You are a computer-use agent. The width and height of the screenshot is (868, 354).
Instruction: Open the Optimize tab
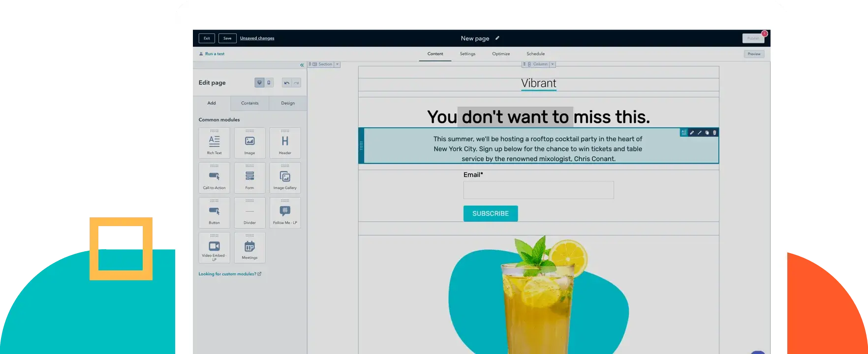pos(501,54)
